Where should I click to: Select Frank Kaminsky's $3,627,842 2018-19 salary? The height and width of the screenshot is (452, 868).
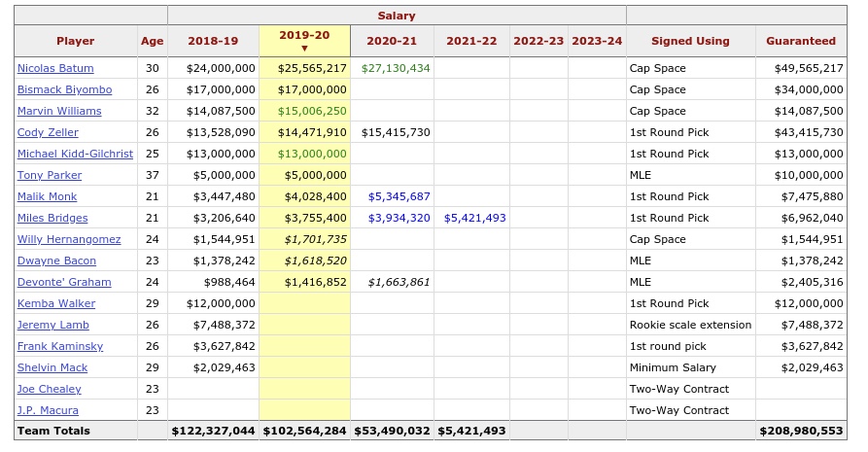tap(225, 346)
